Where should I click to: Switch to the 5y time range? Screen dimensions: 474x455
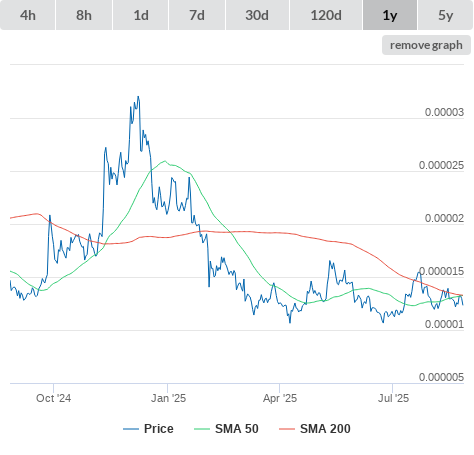point(446,15)
